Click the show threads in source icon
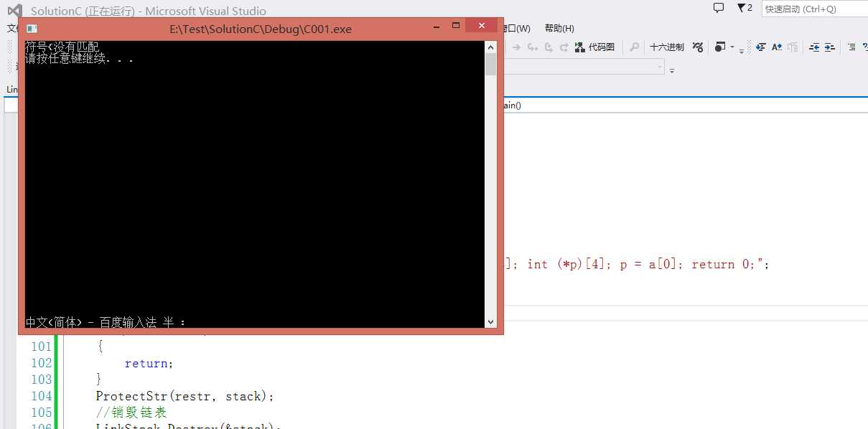This screenshot has width=868, height=429. pyautogui.click(x=698, y=47)
